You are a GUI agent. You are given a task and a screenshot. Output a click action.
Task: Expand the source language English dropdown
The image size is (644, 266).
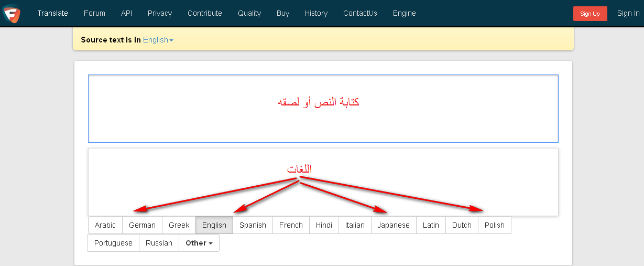pos(158,40)
